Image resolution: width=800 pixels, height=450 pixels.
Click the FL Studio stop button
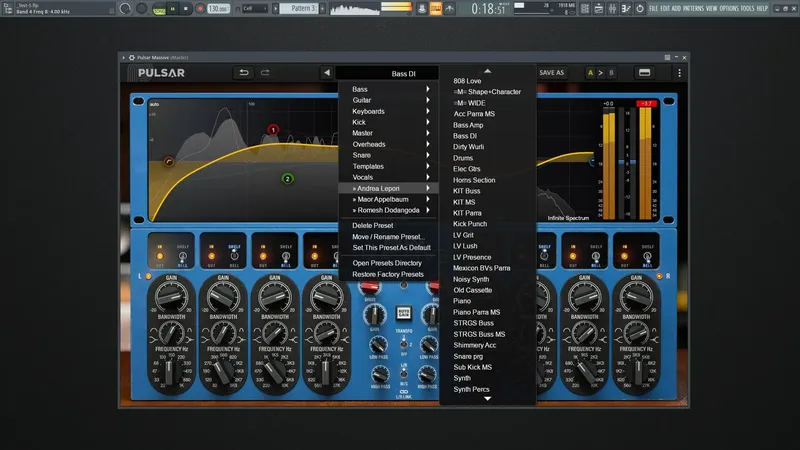point(186,9)
